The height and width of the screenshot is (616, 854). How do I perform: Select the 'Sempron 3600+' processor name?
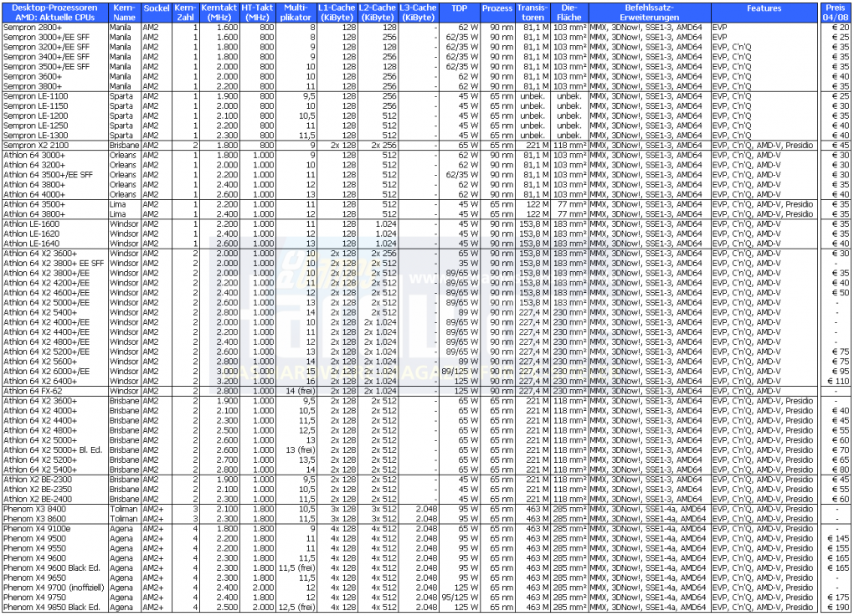click(33, 76)
